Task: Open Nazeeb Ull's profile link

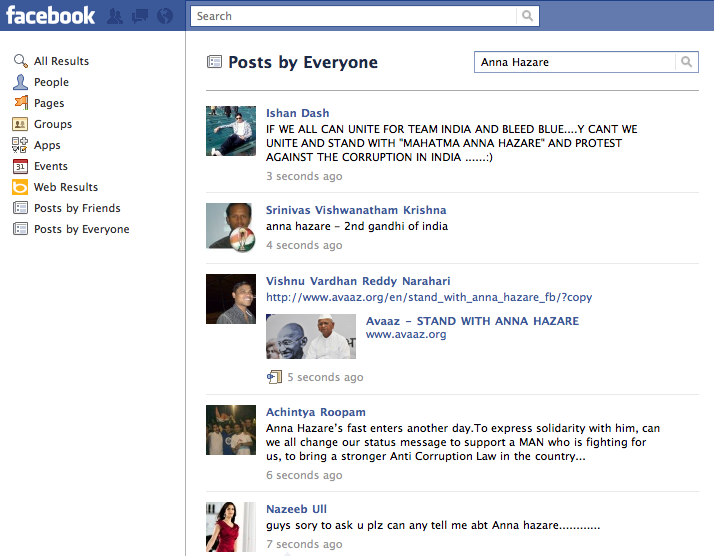Action: [296, 509]
